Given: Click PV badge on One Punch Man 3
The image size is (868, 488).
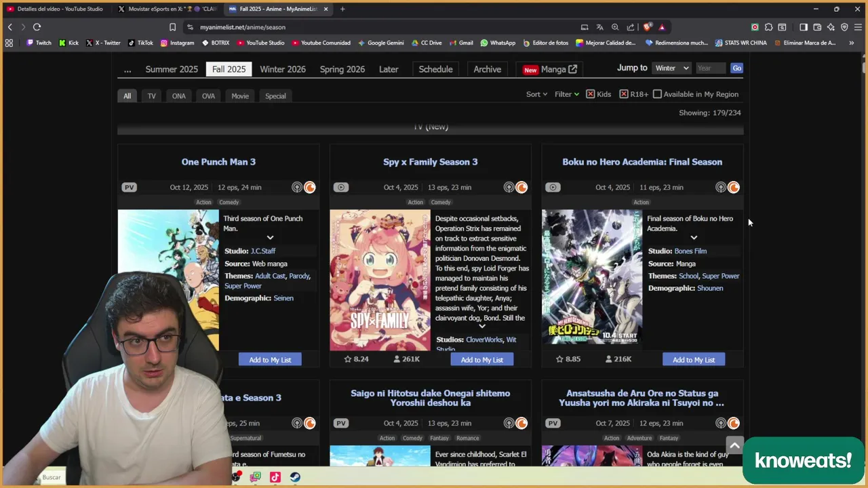Looking at the screenshot, I should [x=129, y=187].
